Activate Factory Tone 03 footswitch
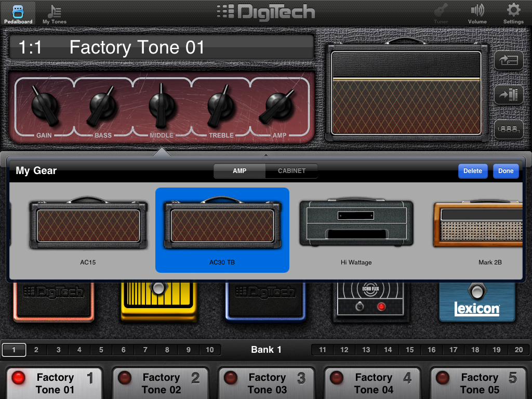The image size is (532, 399). tap(267, 383)
